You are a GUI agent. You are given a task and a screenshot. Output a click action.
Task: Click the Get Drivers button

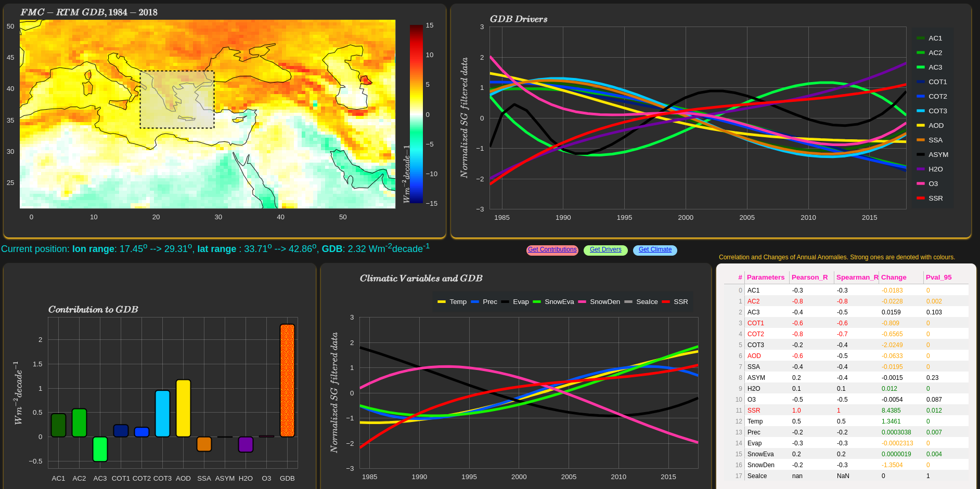605,250
